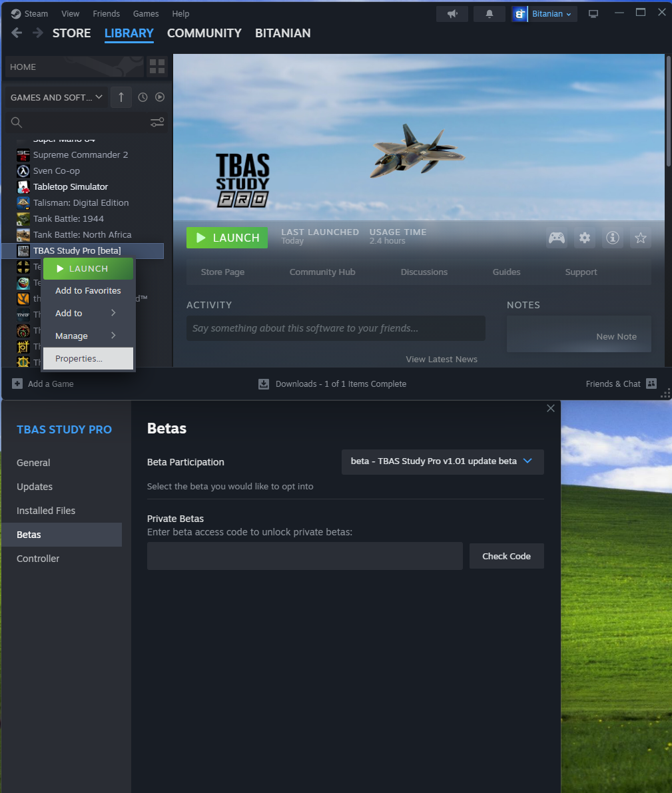The width and height of the screenshot is (672, 793).
Task: Open Friends & Chat panel icon
Action: point(651,384)
